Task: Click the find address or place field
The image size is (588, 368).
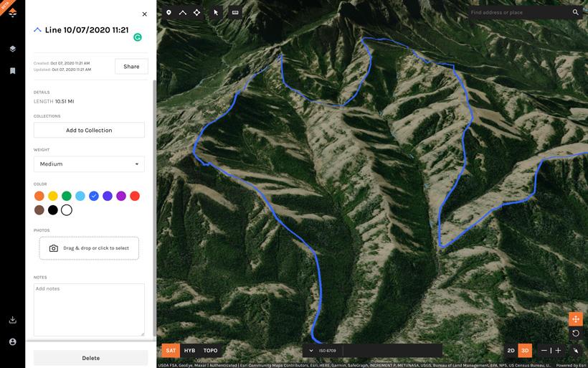Action: (519, 12)
